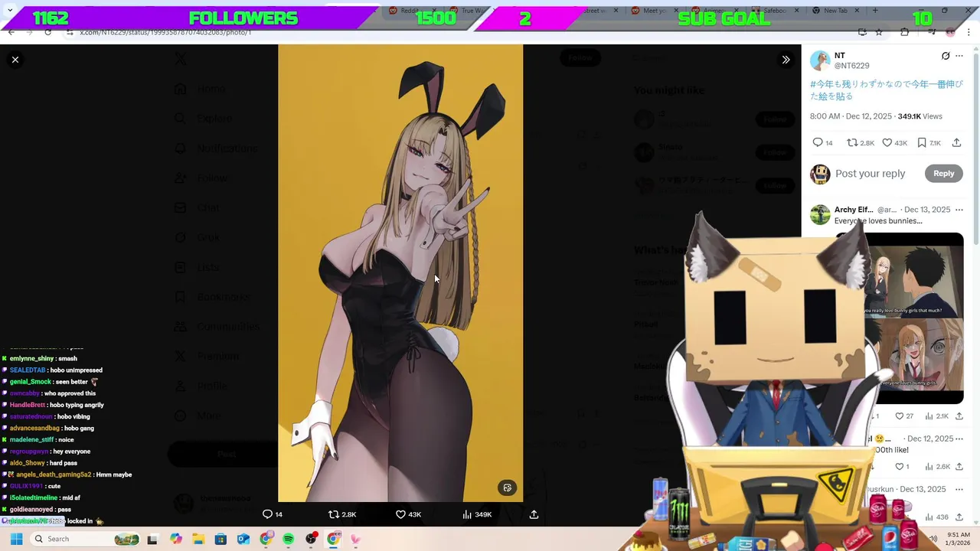980x551 pixels.
Task: Click the taskbar clock showing 9:51 AM
Action: 959,539
